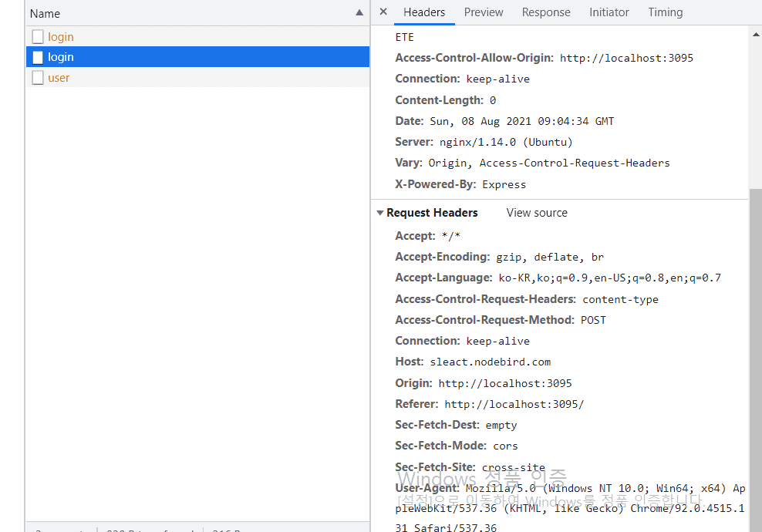The height and width of the screenshot is (532, 762).
Task: Show the Initiator tab
Action: [x=609, y=12]
